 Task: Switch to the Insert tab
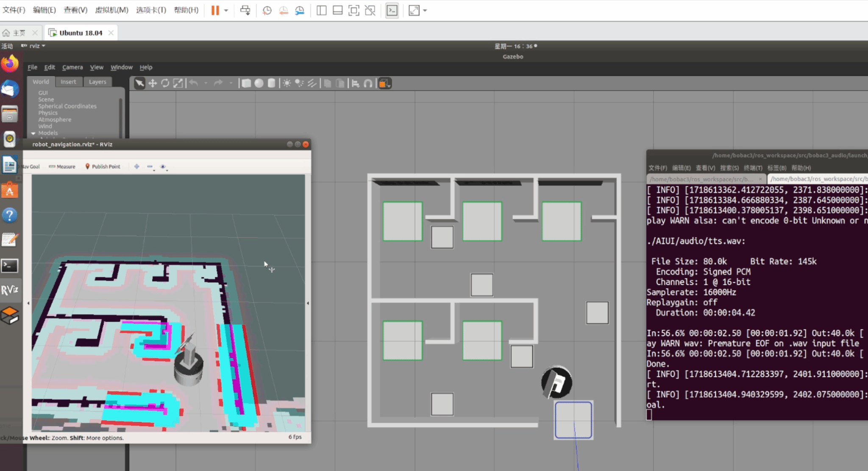pos(68,82)
